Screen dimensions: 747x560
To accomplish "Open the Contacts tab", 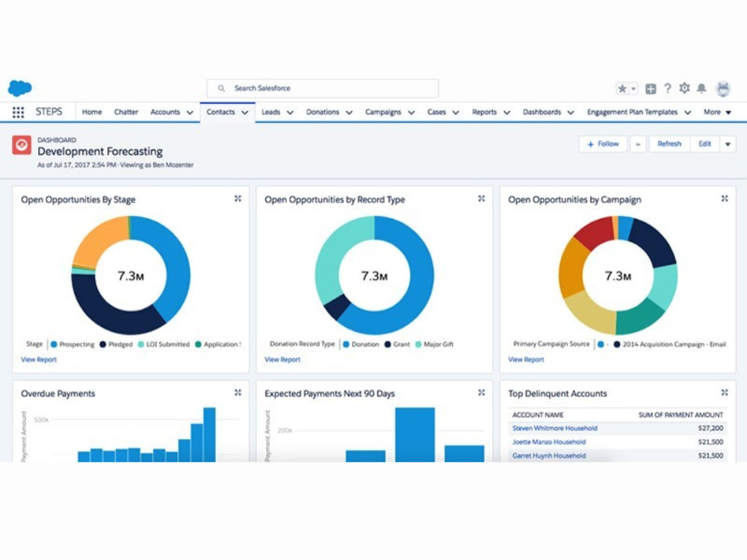I will [220, 112].
